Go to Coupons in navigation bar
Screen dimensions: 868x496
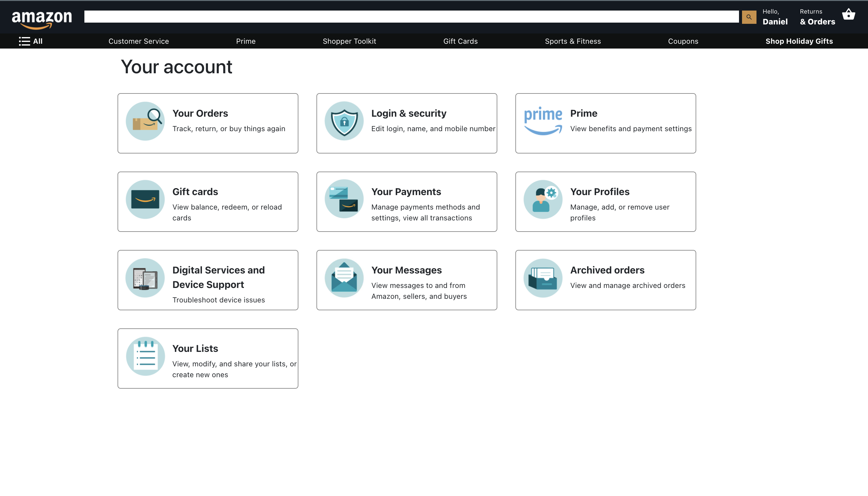683,41
